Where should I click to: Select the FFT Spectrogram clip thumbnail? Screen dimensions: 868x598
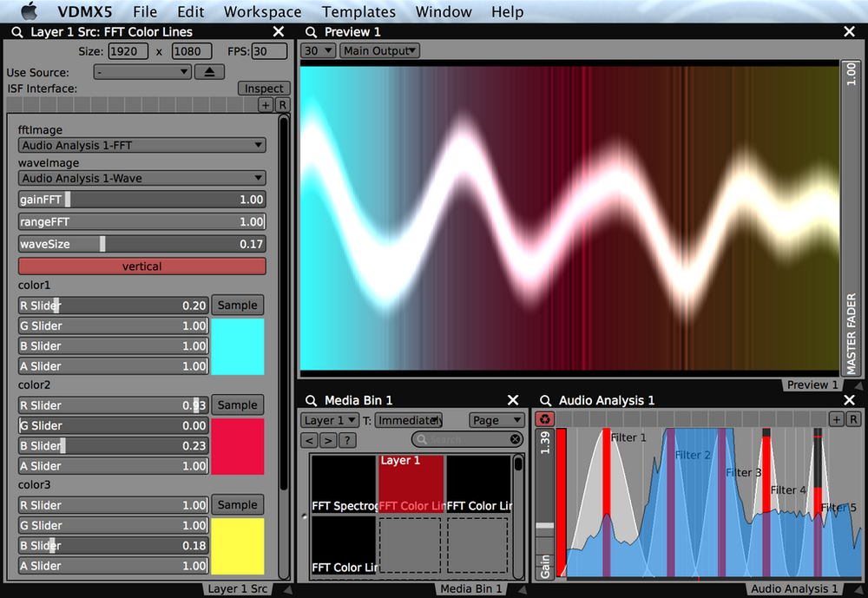click(344, 484)
